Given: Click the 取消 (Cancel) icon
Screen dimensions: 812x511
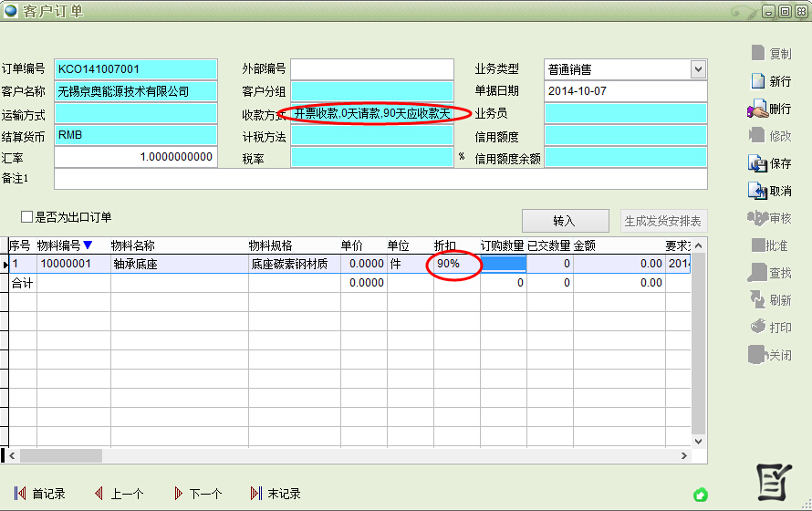Looking at the screenshot, I should click(x=757, y=191).
